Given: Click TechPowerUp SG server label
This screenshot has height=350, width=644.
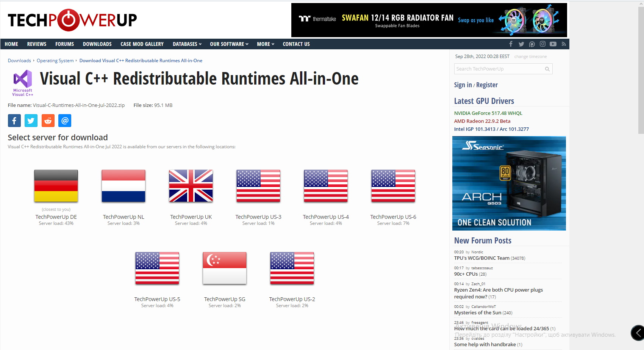Looking at the screenshot, I should coord(225,299).
